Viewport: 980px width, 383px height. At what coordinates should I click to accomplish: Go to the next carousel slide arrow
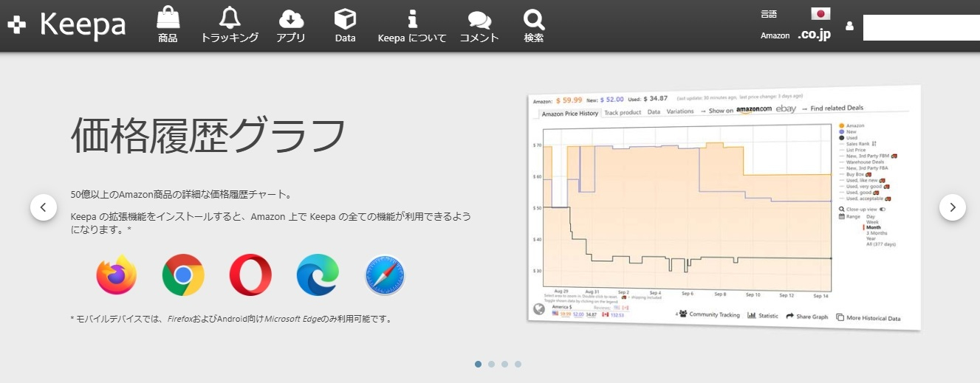(x=953, y=207)
